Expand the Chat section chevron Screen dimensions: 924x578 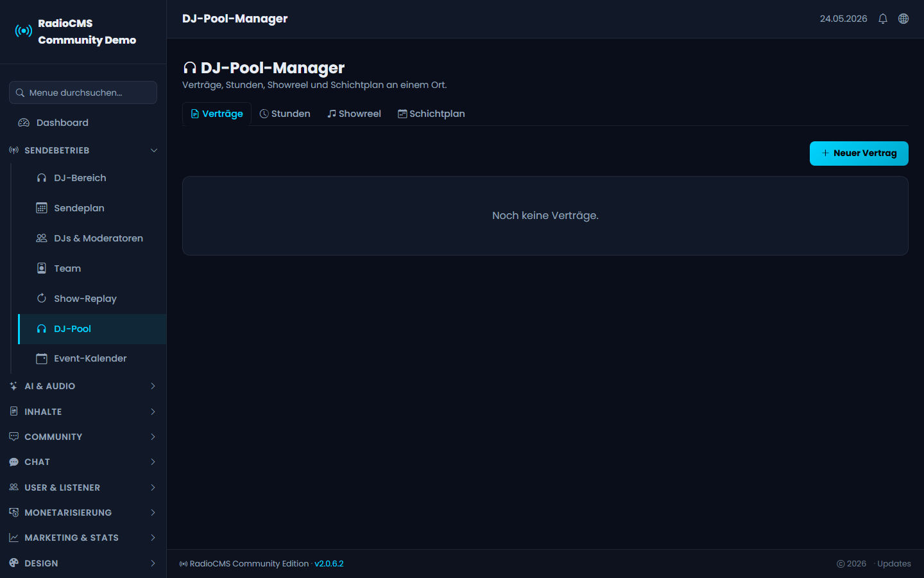click(x=153, y=462)
